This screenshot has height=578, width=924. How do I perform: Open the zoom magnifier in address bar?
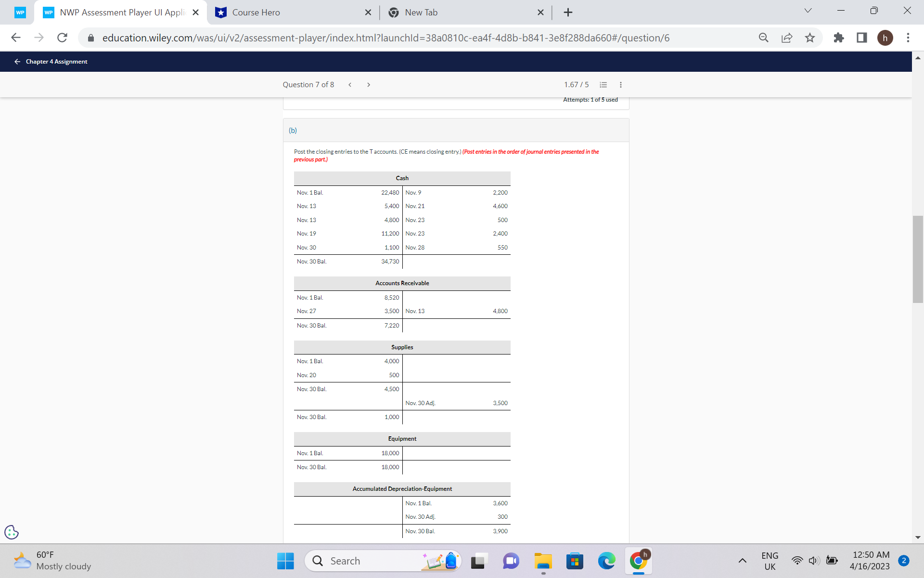[764, 38]
